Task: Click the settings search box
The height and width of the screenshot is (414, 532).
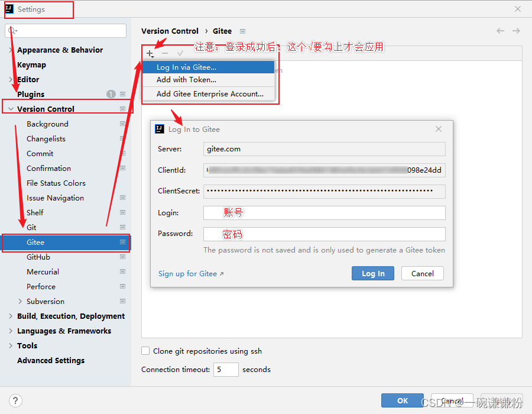Action: tap(66, 31)
